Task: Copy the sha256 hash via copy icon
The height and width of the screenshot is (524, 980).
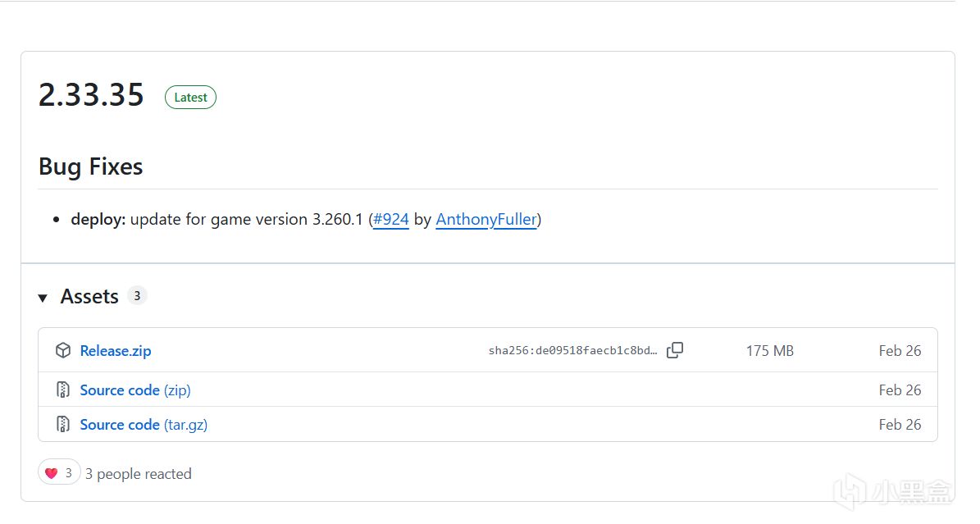Action: (675, 351)
